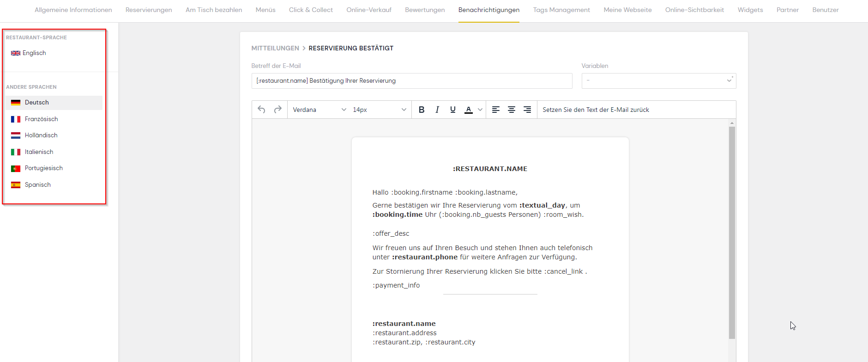Open Online-Verkauf tab
Screen dimensions: 868x362
[x=369, y=10]
